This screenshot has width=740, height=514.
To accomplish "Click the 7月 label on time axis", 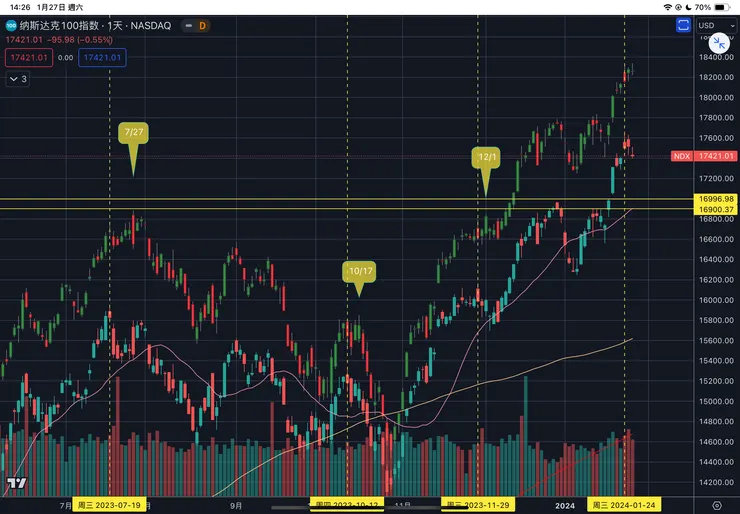I will point(66,506).
